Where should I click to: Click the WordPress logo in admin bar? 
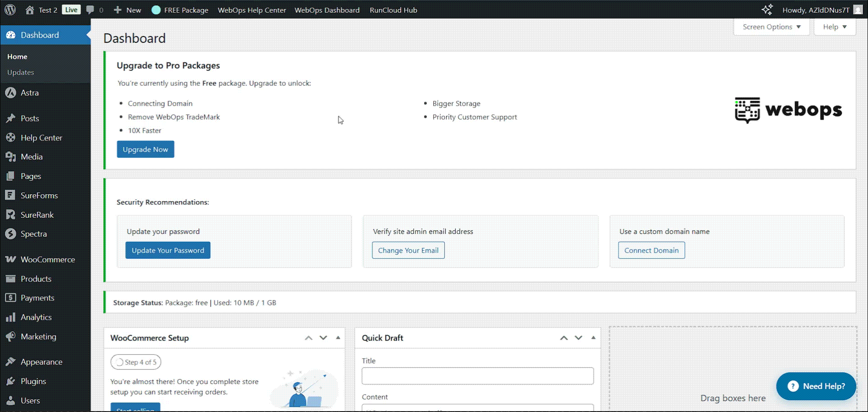coord(10,9)
